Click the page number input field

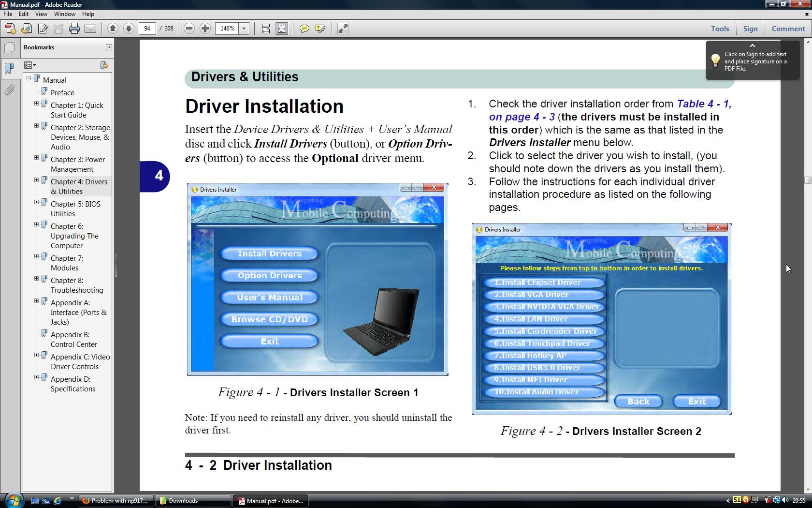(147, 29)
